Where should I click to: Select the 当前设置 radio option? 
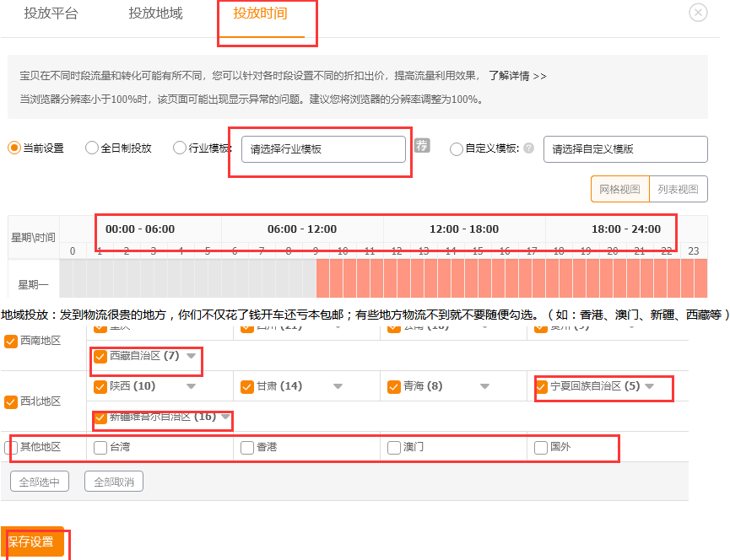[x=14, y=148]
